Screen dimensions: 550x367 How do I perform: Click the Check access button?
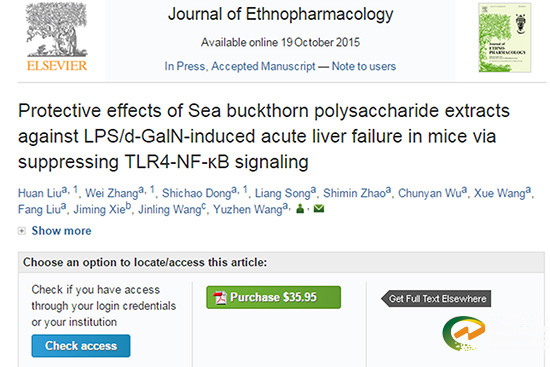tap(81, 346)
